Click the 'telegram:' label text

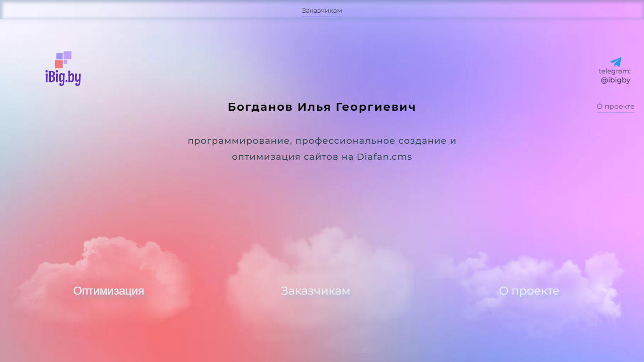[615, 71]
